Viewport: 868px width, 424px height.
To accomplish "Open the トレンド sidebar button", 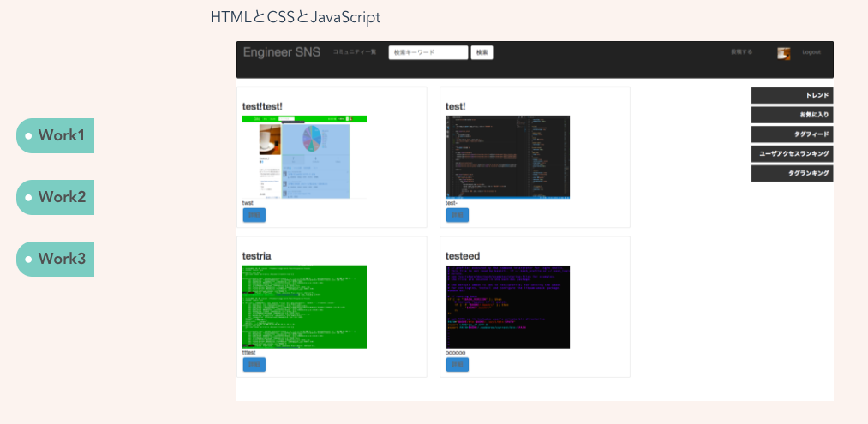I will 792,95.
